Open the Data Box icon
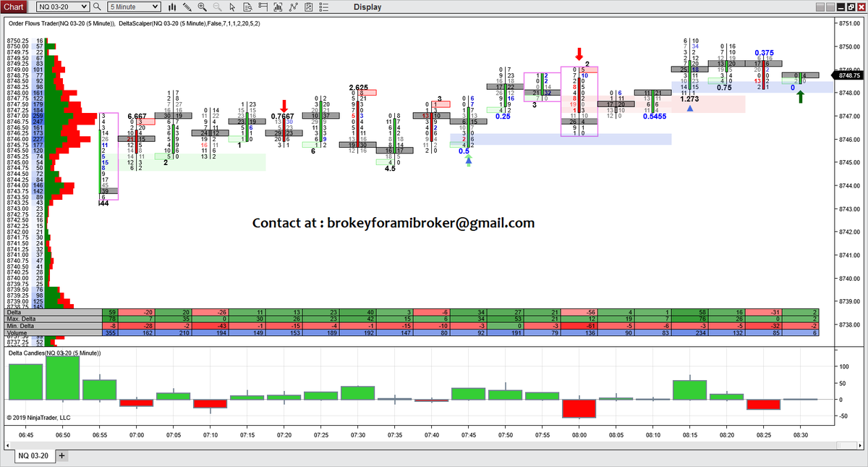 (247, 7)
